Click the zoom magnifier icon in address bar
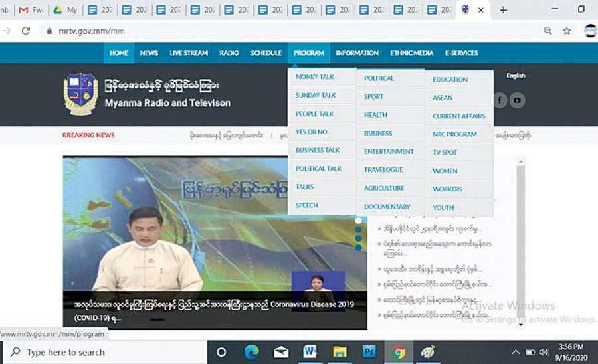Viewport: 598px width, 364px height. (548, 31)
